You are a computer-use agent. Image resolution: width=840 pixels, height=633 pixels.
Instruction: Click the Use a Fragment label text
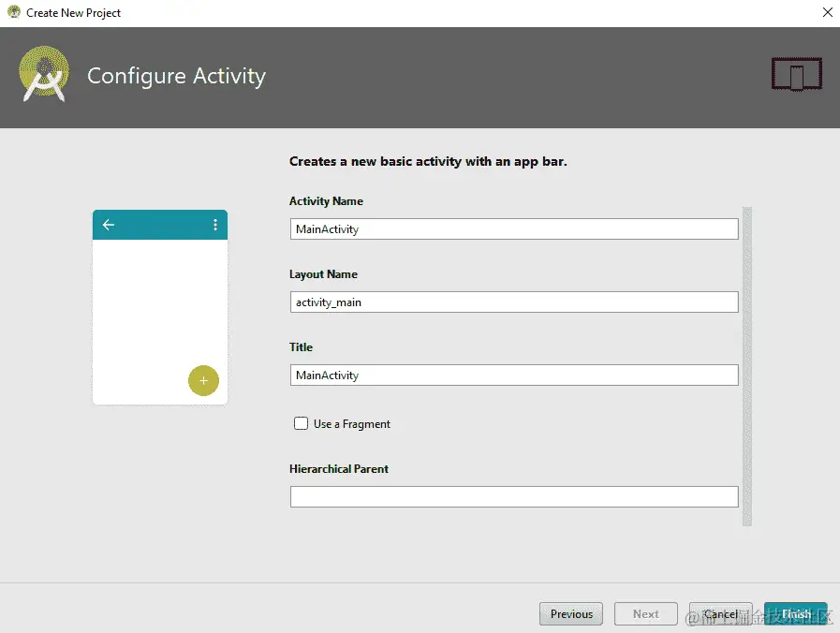click(x=352, y=423)
